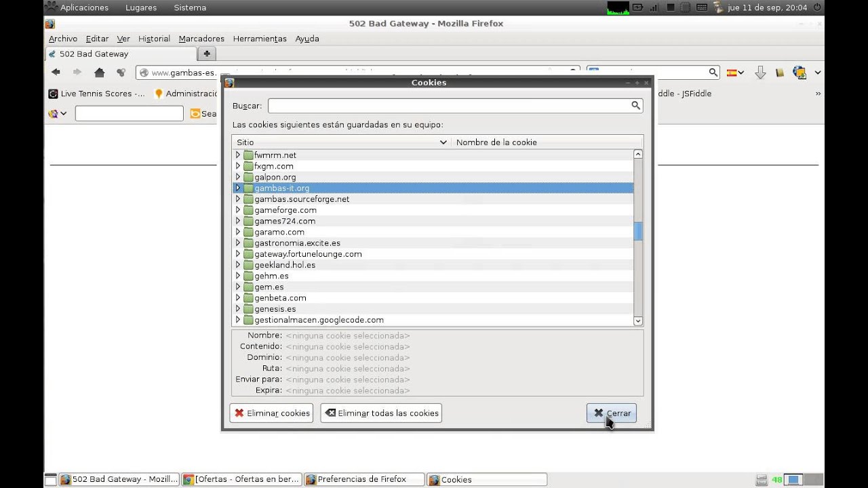Open the Editar menu

tap(97, 39)
